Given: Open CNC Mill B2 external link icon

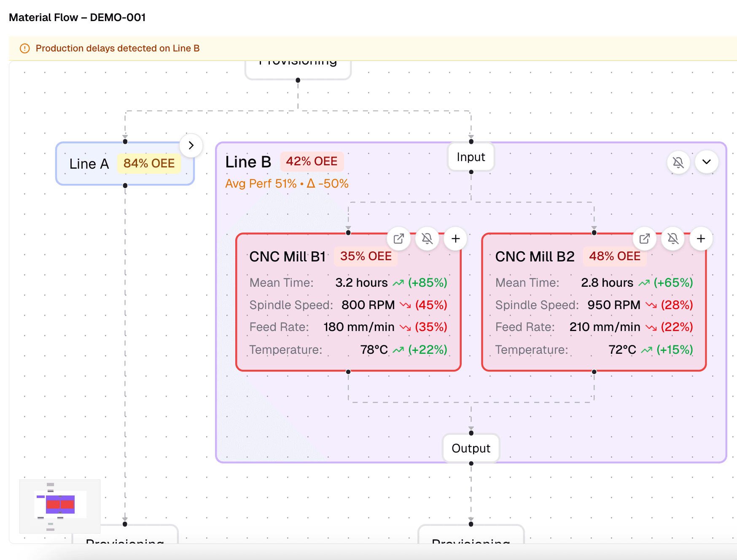Looking at the screenshot, I should pos(644,239).
